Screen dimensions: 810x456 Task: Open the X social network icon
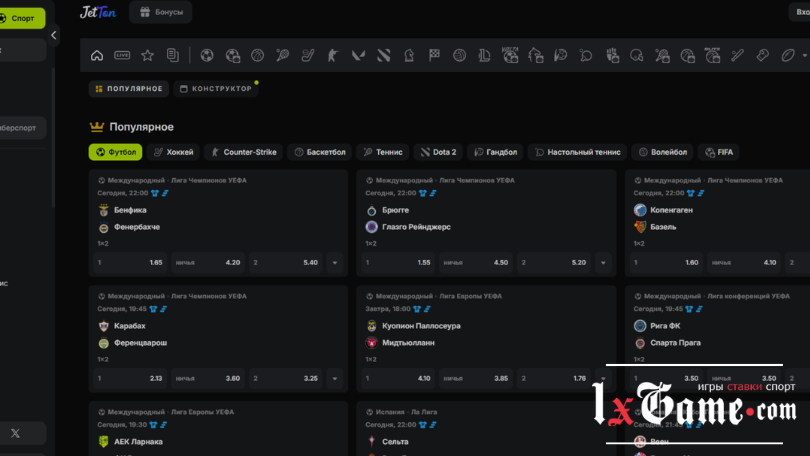15,433
